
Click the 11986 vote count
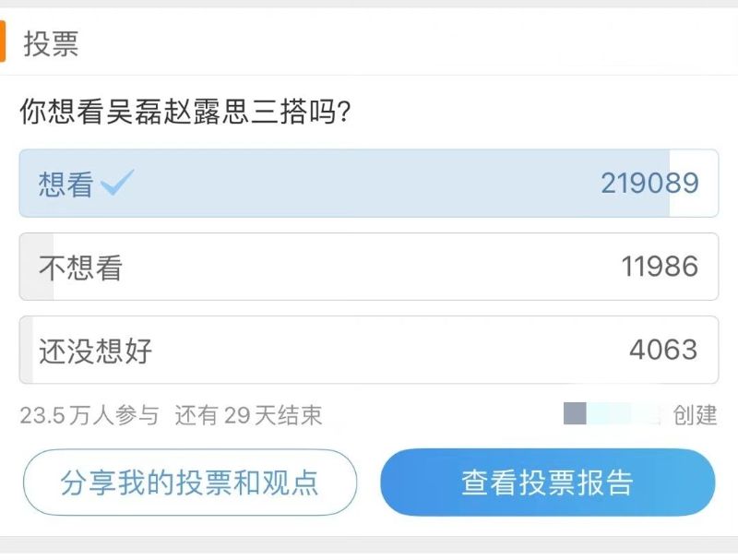[x=660, y=268]
